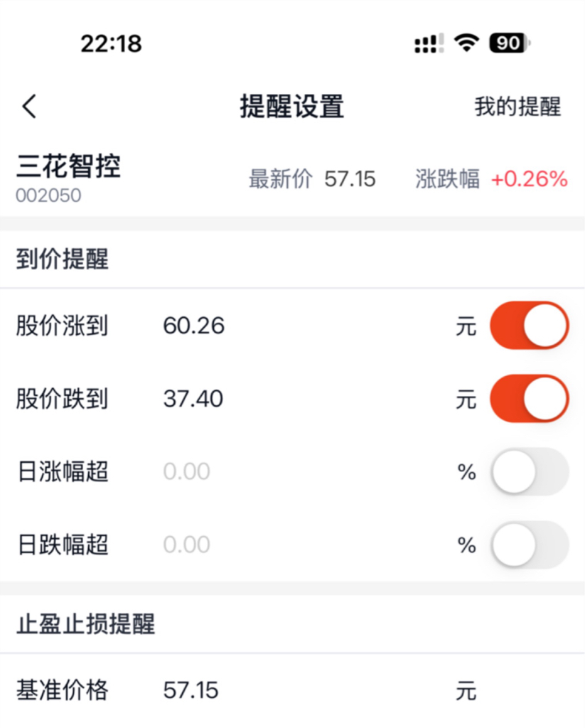The image size is (585, 728).
Task: Tap the +0.26% 涨跌幅 value
Action: click(529, 179)
